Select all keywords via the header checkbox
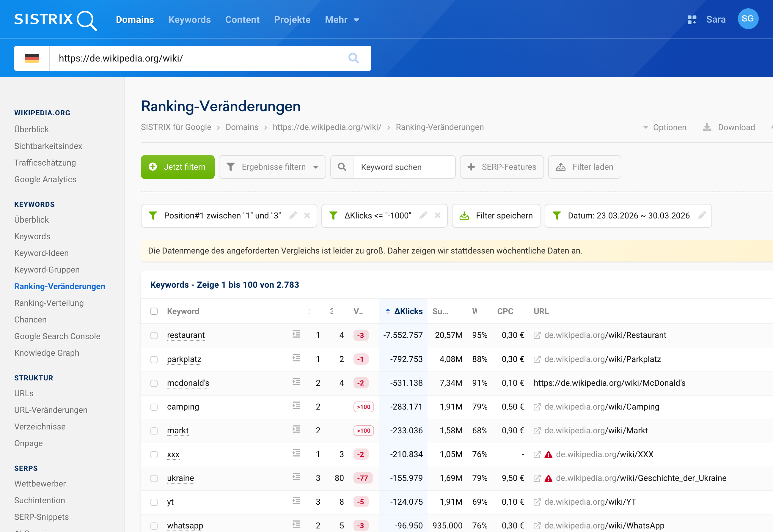The image size is (773, 532). 154,311
